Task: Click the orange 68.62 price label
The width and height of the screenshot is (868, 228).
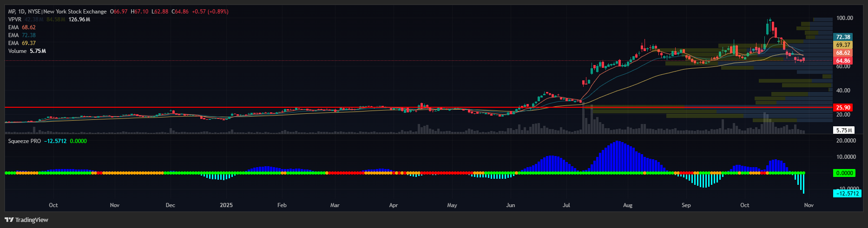Action: pyautogui.click(x=843, y=53)
